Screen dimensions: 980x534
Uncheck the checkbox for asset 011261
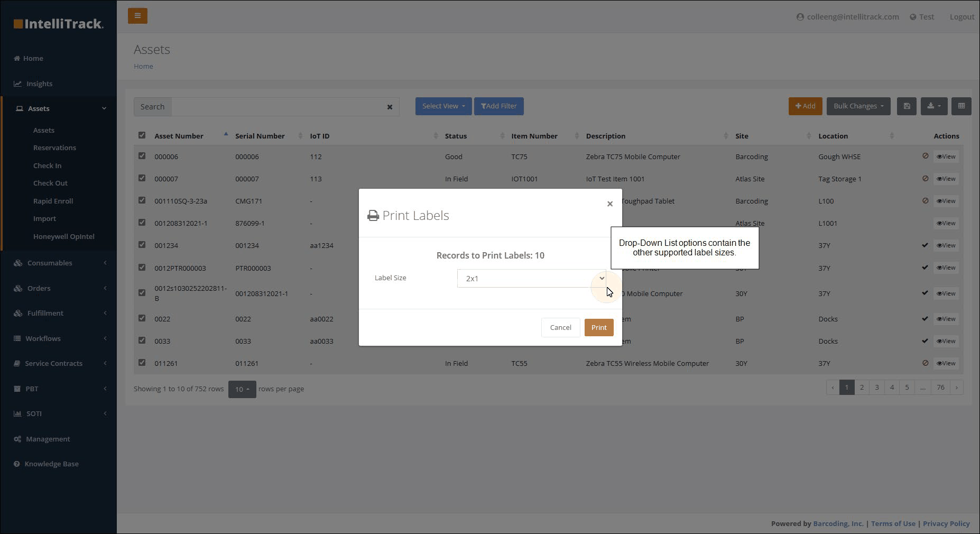pyautogui.click(x=142, y=363)
